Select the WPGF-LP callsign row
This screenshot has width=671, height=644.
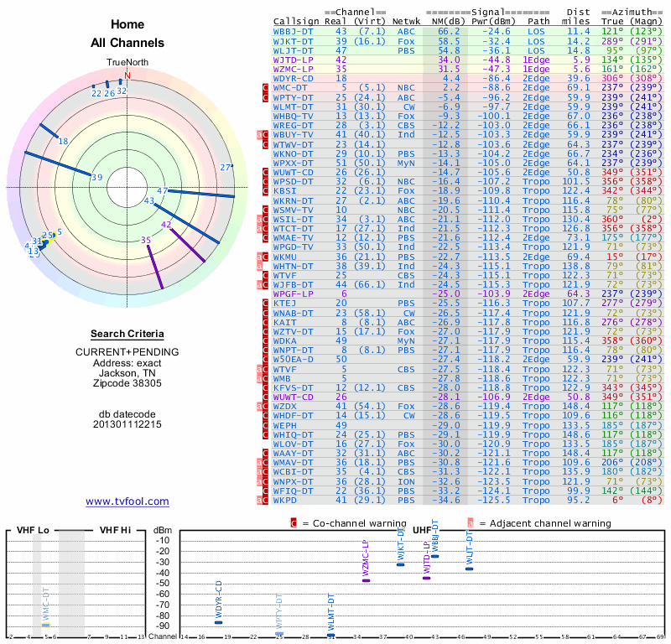tap(468, 294)
